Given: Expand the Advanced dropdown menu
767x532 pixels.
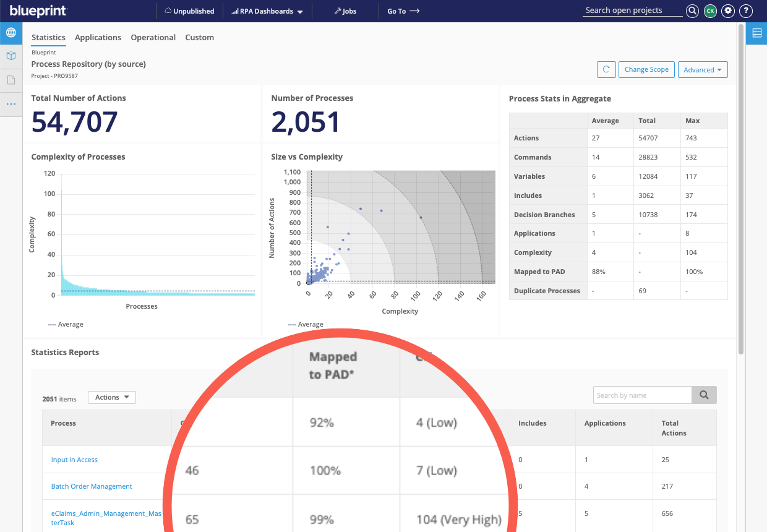Looking at the screenshot, I should coord(703,69).
